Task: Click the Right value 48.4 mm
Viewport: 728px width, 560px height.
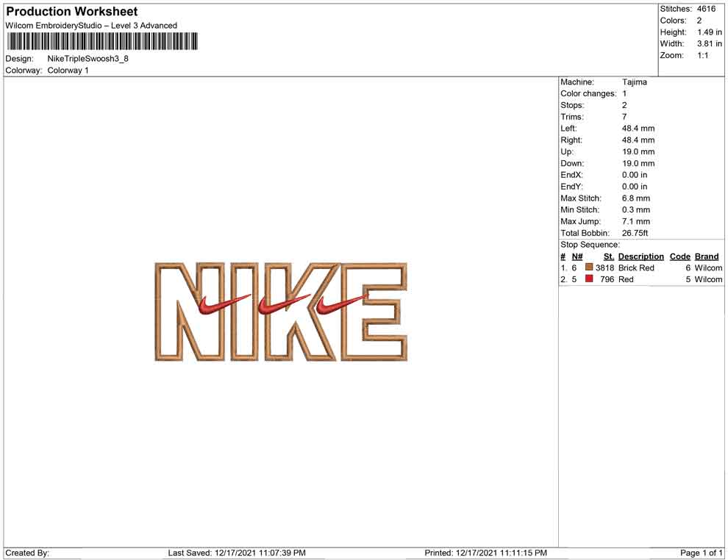Action: 638,140
